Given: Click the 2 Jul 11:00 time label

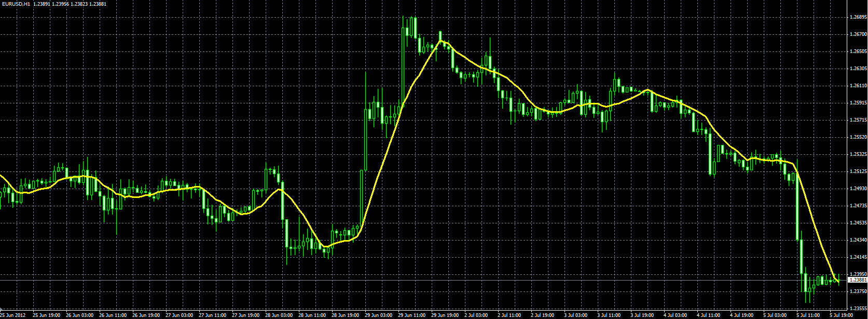Looking at the screenshot, I should [510, 315].
